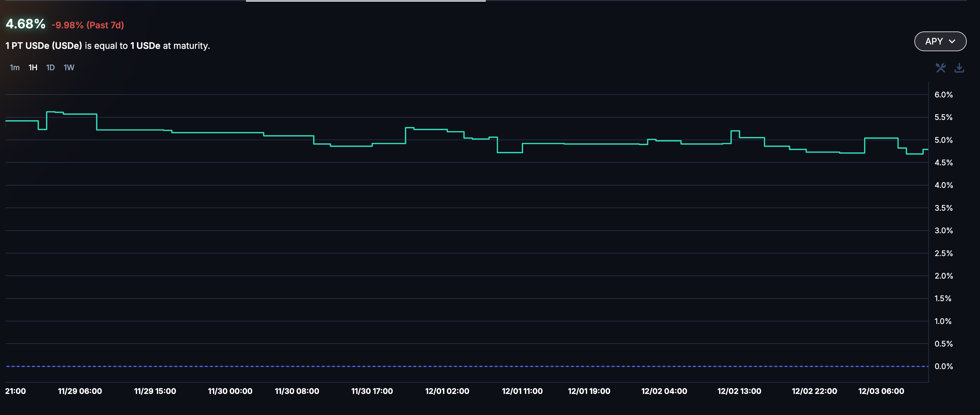Click the chevron inside the APY button
980x415 pixels.
(952, 41)
